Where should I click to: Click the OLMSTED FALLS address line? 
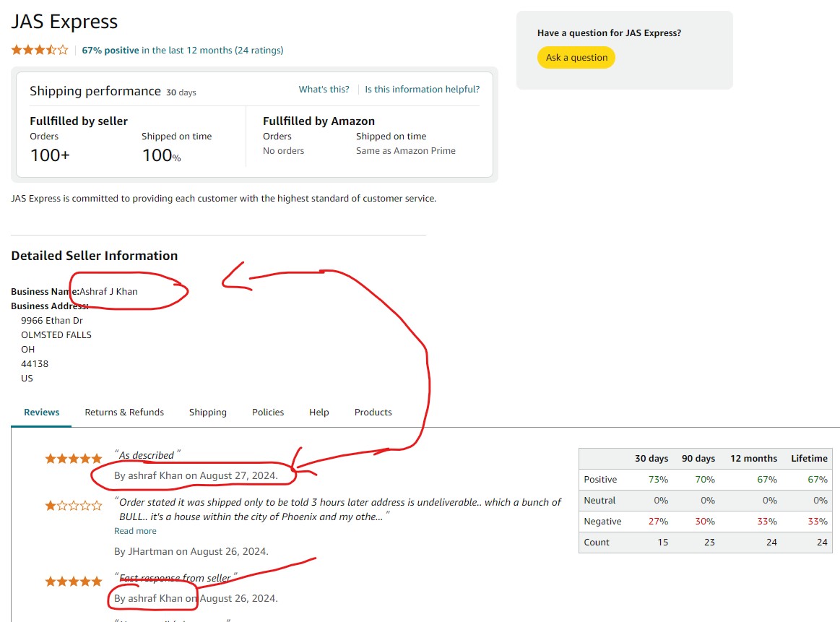pos(56,335)
